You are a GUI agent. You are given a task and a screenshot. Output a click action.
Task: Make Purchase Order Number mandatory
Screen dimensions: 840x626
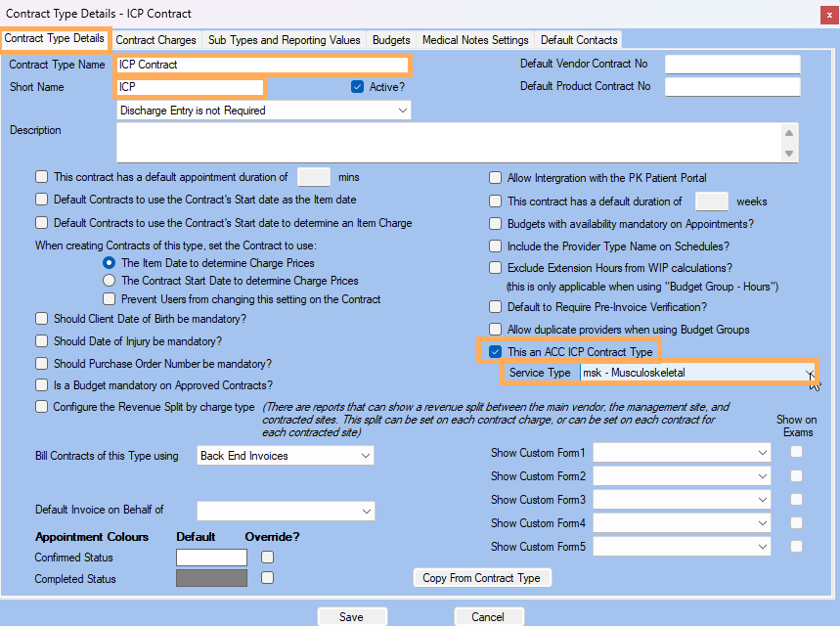click(41, 364)
